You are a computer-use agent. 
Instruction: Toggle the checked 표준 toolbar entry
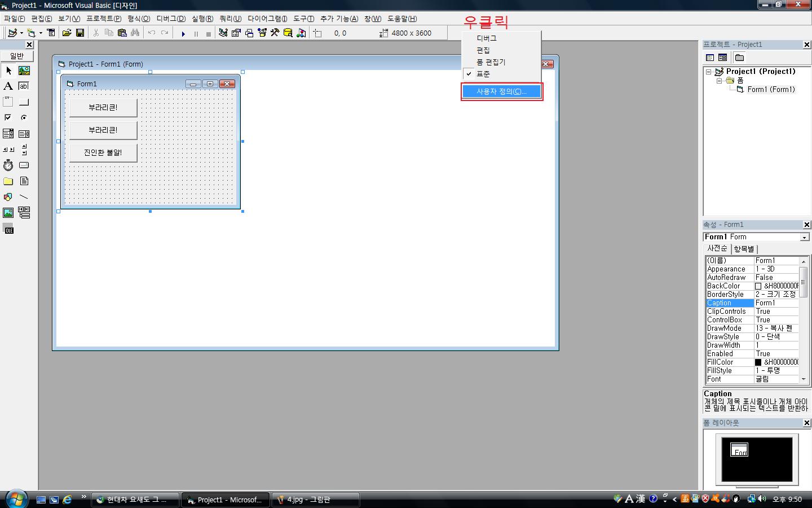(483, 74)
